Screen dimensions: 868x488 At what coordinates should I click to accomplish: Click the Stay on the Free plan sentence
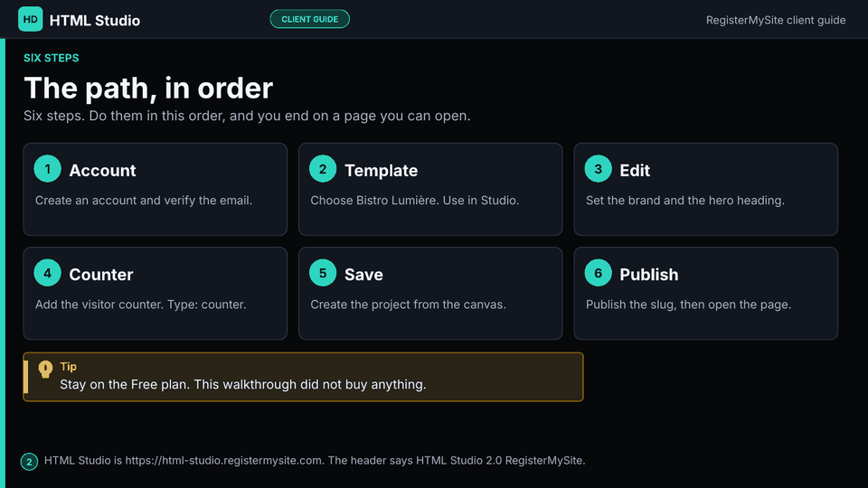pyautogui.click(x=243, y=384)
